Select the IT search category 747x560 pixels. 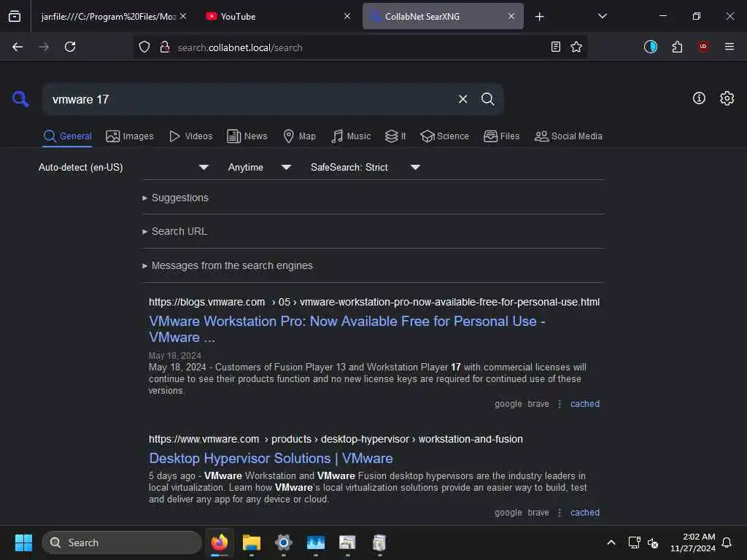tap(395, 136)
